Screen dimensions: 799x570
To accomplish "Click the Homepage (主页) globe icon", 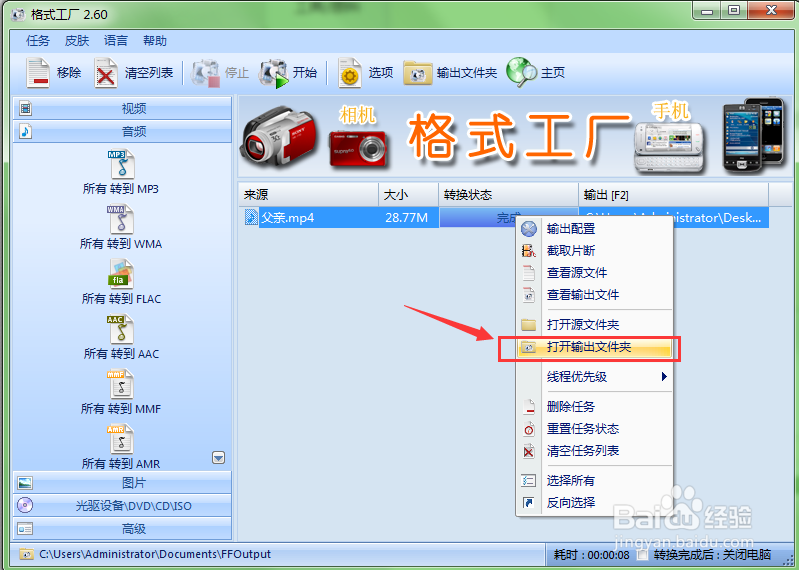I will tap(521, 72).
